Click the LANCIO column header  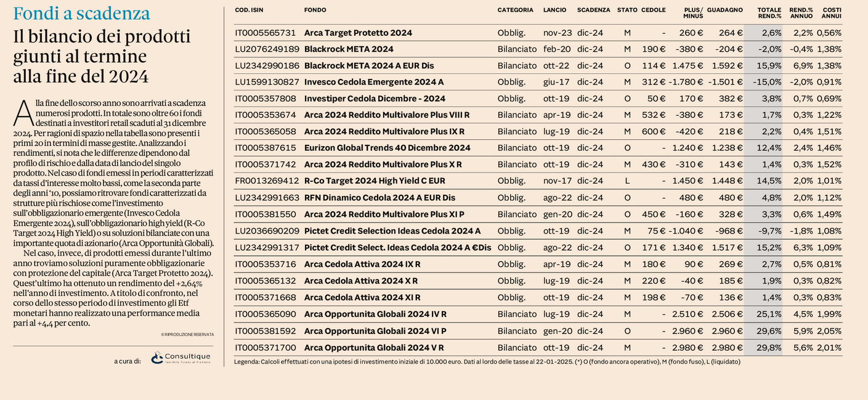[x=555, y=10]
